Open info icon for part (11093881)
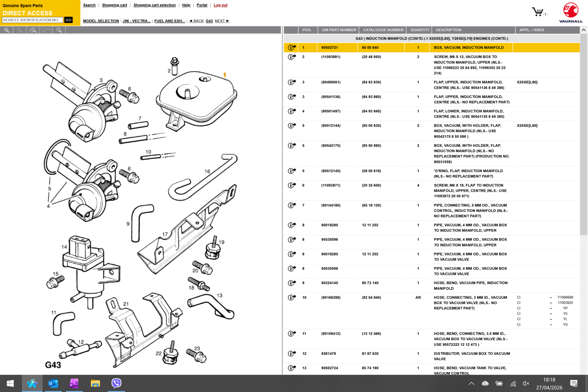The image size is (588, 392). point(292,57)
